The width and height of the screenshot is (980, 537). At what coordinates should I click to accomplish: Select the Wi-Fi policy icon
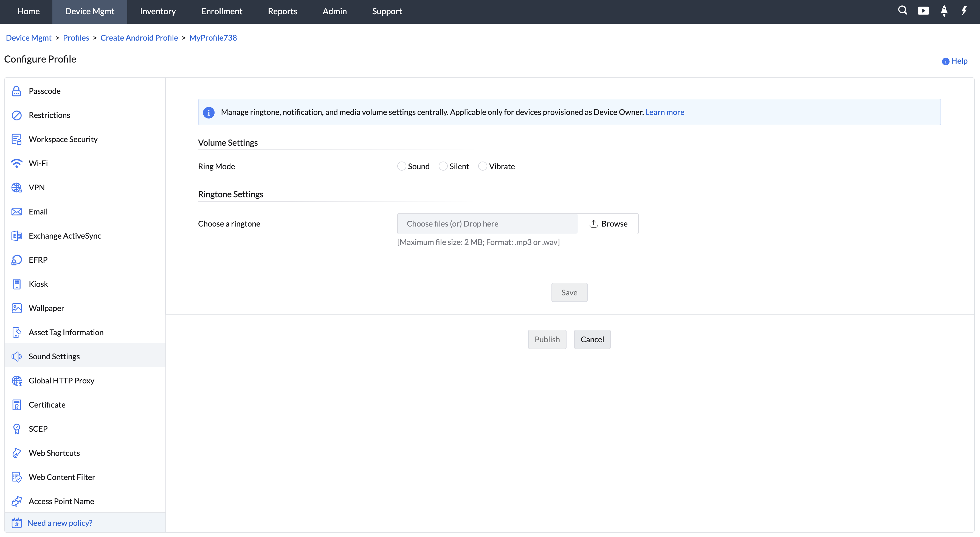(16, 163)
